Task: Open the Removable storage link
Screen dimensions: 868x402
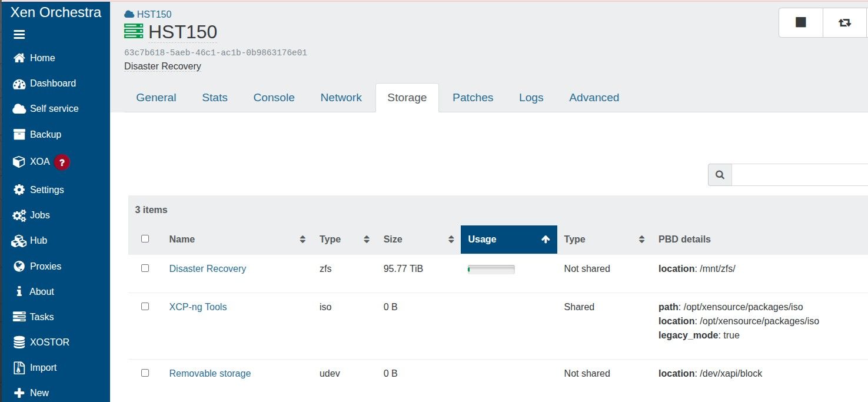Action: (x=209, y=374)
